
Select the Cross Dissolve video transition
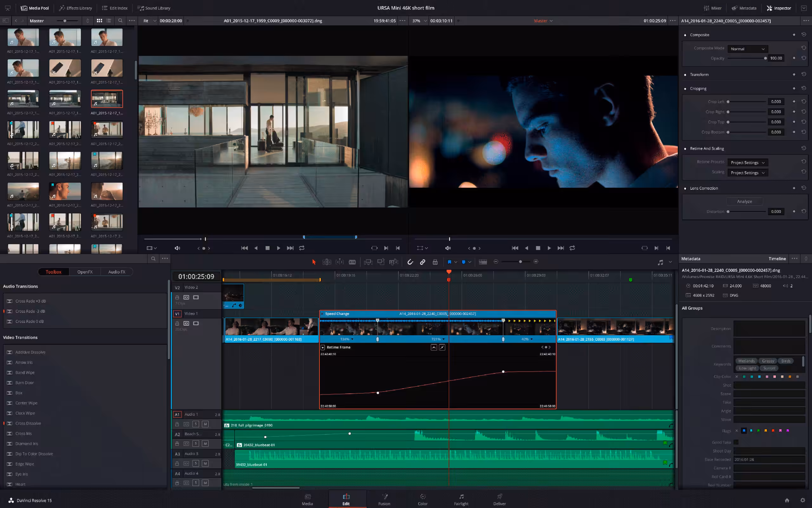[28, 423]
